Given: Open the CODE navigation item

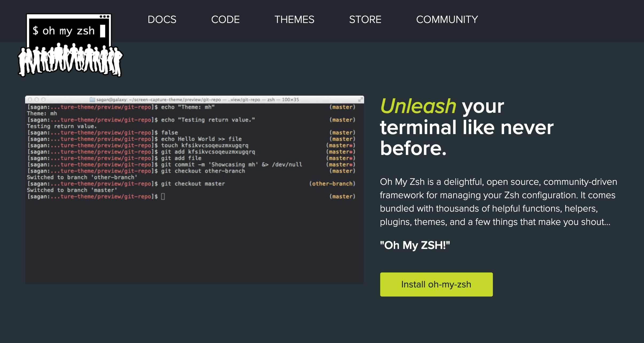Looking at the screenshot, I should tap(225, 20).
